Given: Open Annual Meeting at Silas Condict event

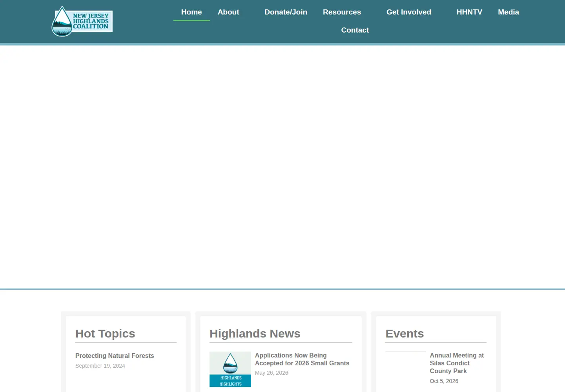Looking at the screenshot, I should 457,363.
